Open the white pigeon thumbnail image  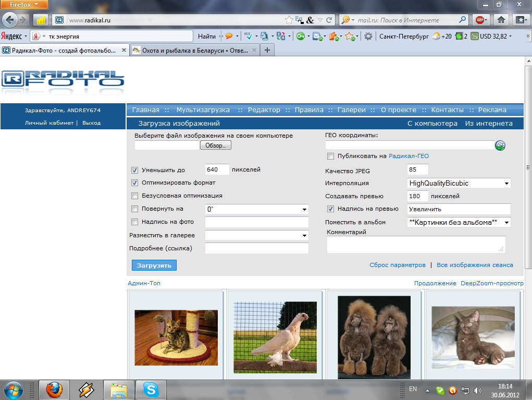click(275, 337)
